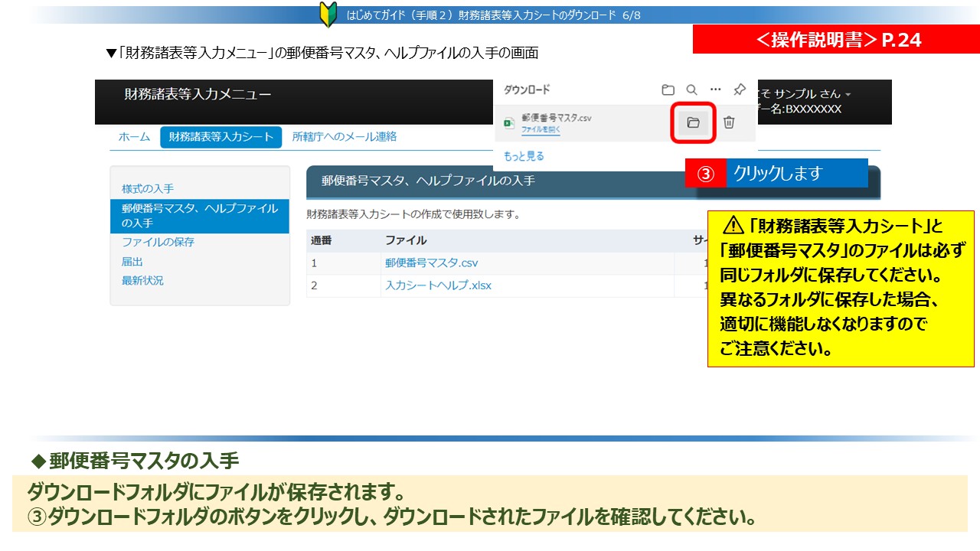
Task: Click the ファイルを開く link
Action: coord(541,130)
